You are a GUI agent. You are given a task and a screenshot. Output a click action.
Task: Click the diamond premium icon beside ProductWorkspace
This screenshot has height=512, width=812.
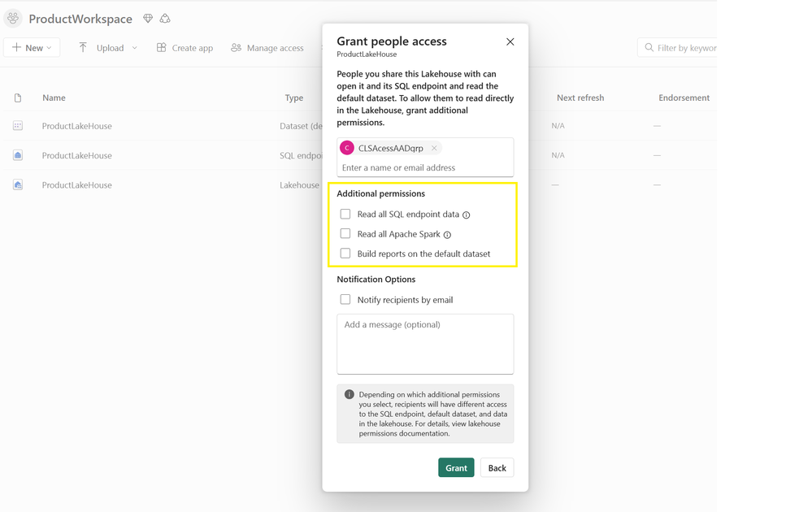(148, 19)
